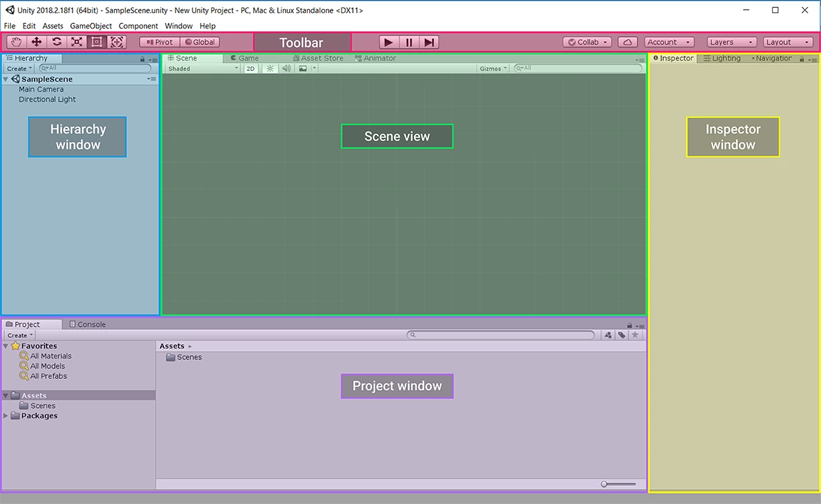Image resolution: width=821 pixels, height=504 pixels.
Task: Open the Shaded draw mode dropdown
Action: pyautogui.click(x=203, y=69)
